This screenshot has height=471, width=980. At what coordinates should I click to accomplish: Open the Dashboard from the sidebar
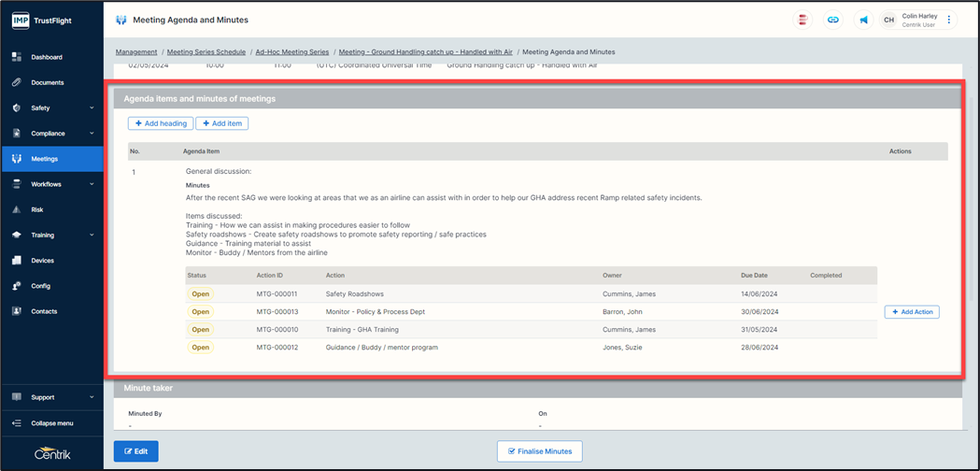[46, 57]
